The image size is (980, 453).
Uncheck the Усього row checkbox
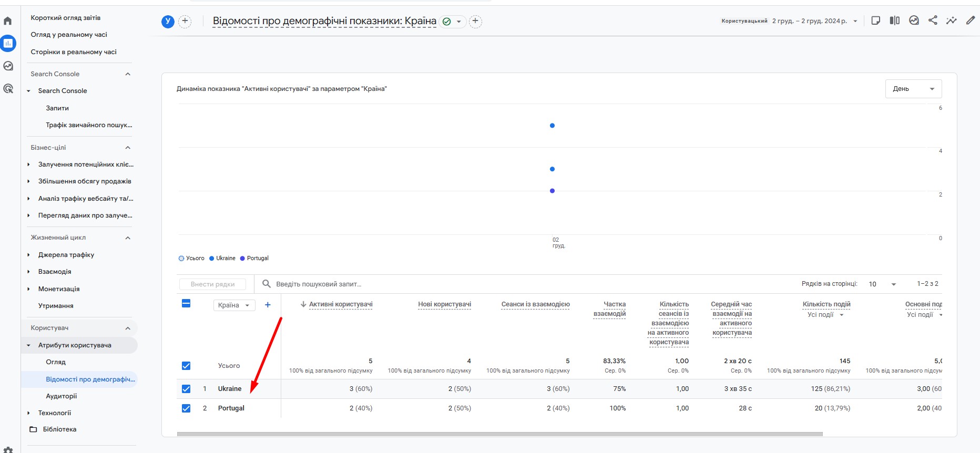pos(186,366)
